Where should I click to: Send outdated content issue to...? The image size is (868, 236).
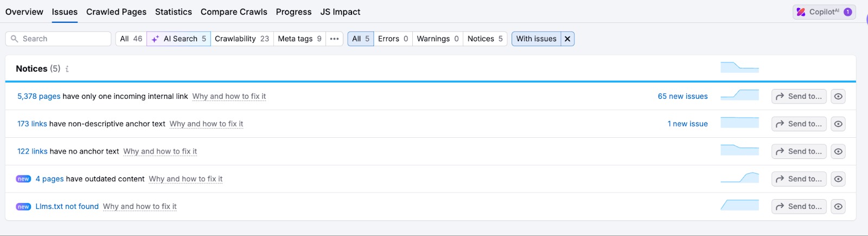[799, 179]
